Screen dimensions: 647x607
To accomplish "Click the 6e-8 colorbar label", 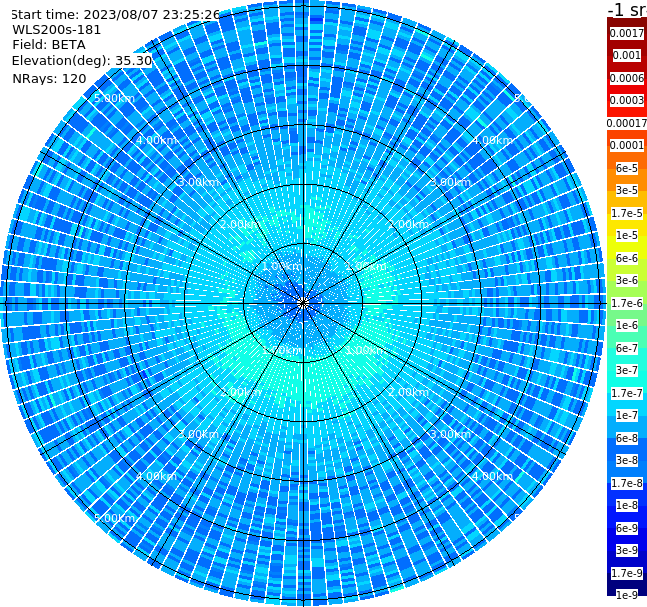I will (x=627, y=438).
